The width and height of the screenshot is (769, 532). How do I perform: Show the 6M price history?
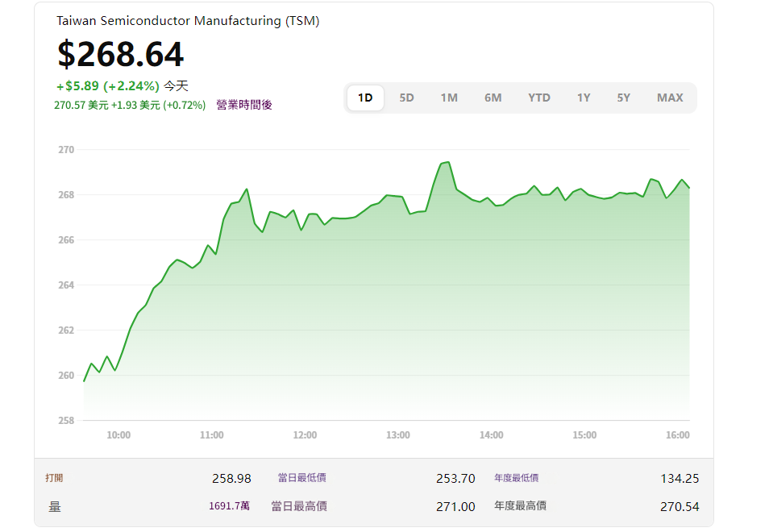493,98
